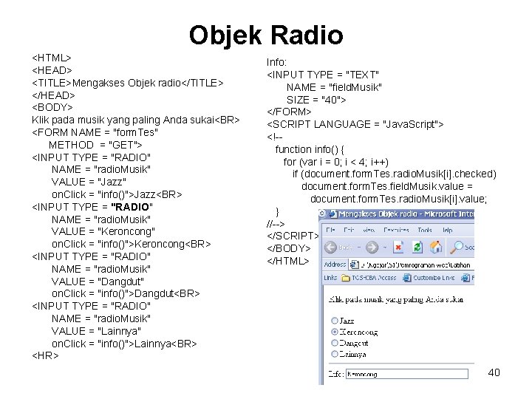Select the Keroncong radio button

tap(335, 332)
